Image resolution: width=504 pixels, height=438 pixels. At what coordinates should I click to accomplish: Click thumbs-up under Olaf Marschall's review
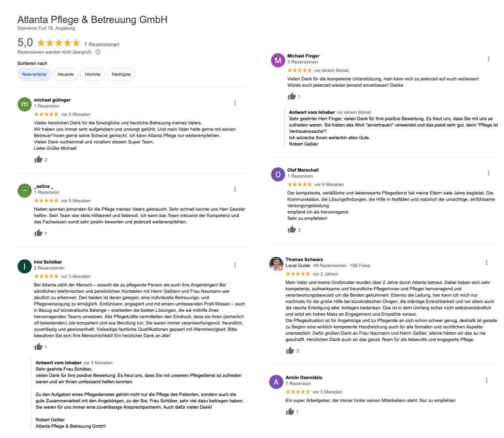[291, 230]
